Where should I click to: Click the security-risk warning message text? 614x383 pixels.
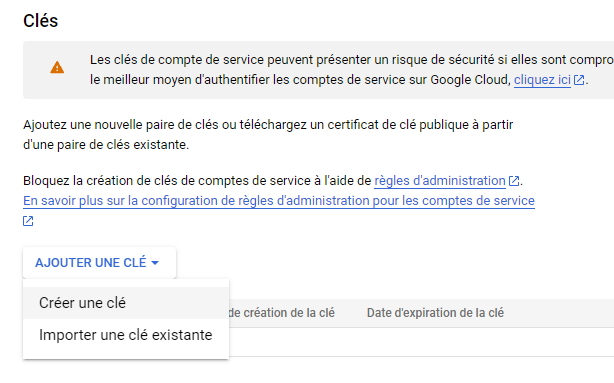[352, 70]
